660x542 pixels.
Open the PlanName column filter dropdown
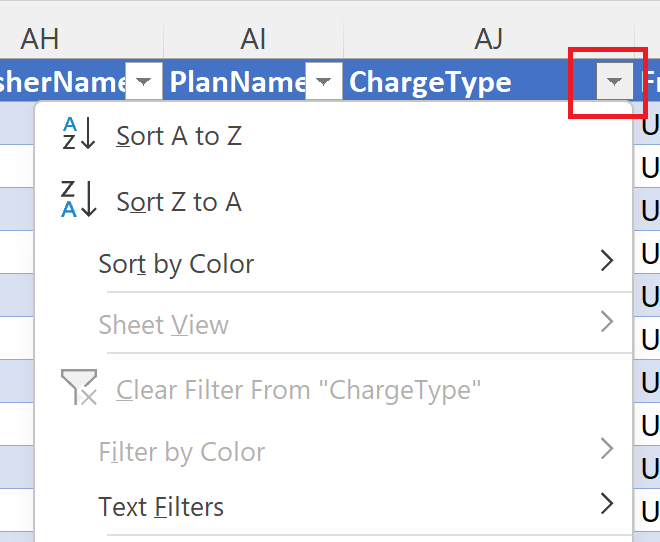[x=323, y=82]
